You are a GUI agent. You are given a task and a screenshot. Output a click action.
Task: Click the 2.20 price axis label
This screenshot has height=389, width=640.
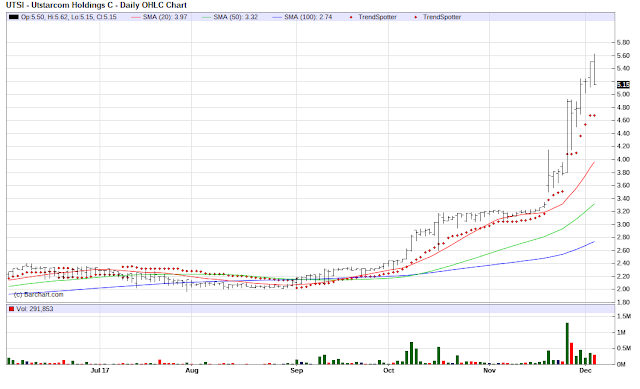coord(623,276)
